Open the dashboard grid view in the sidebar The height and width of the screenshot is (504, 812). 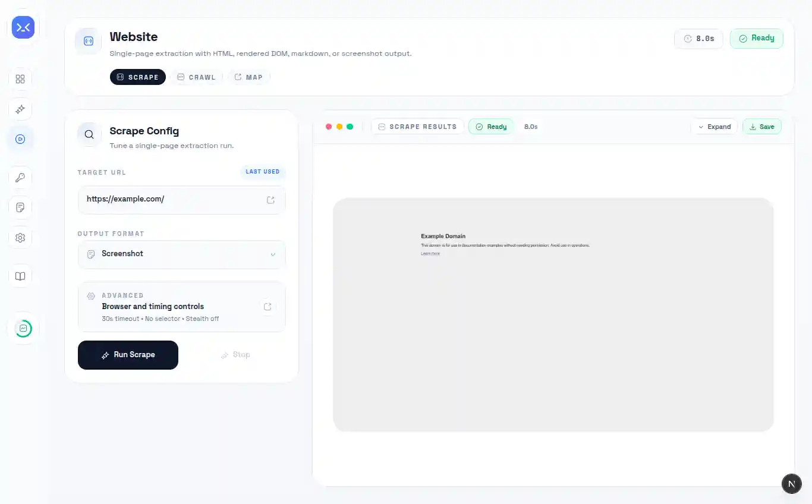[x=20, y=78]
